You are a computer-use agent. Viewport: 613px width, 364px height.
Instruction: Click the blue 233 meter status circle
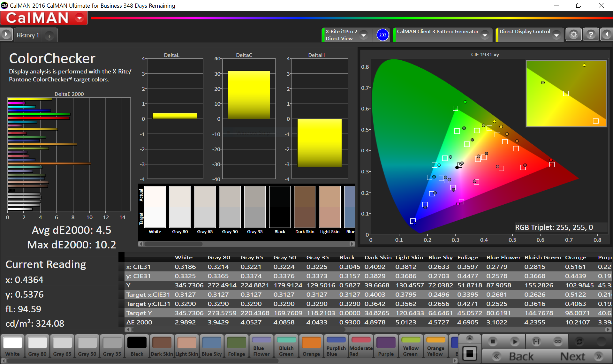point(382,35)
